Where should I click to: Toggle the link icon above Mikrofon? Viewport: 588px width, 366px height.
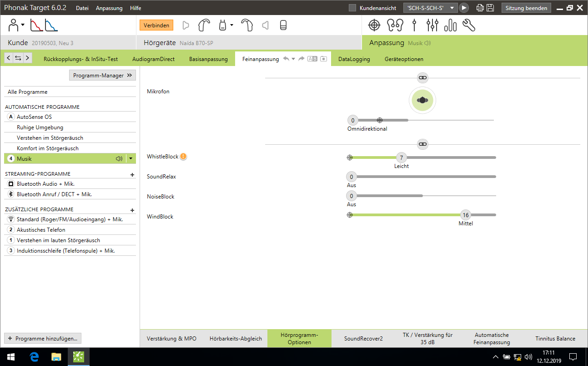click(422, 78)
